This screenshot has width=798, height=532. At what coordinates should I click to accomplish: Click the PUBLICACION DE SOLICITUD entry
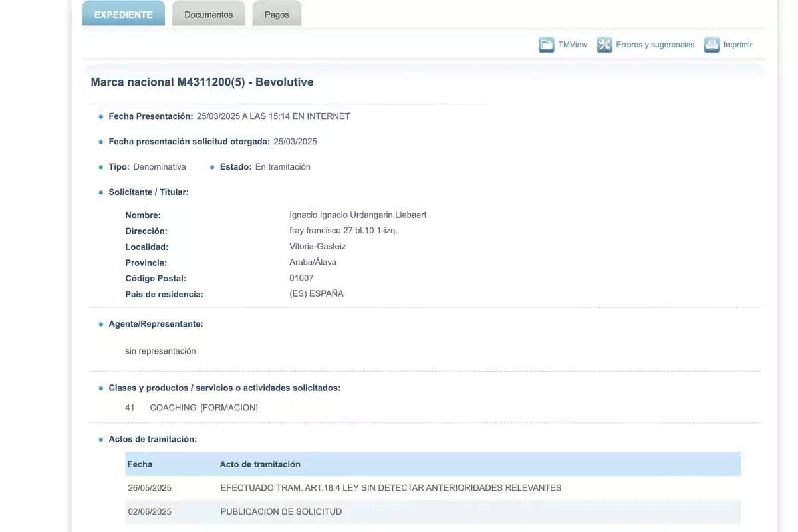pos(281,512)
